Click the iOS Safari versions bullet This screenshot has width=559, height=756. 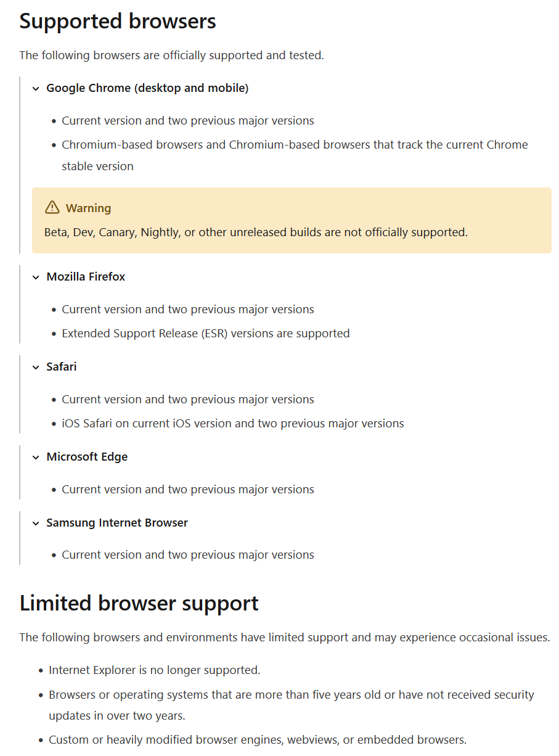(233, 424)
